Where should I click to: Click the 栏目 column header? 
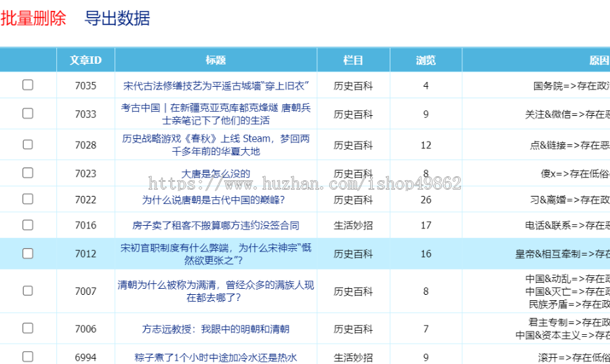pyautogui.click(x=353, y=60)
